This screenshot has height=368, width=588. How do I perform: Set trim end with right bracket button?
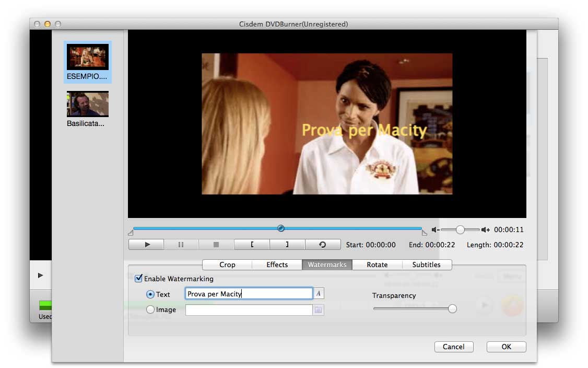pyautogui.click(x=287, y=245)
